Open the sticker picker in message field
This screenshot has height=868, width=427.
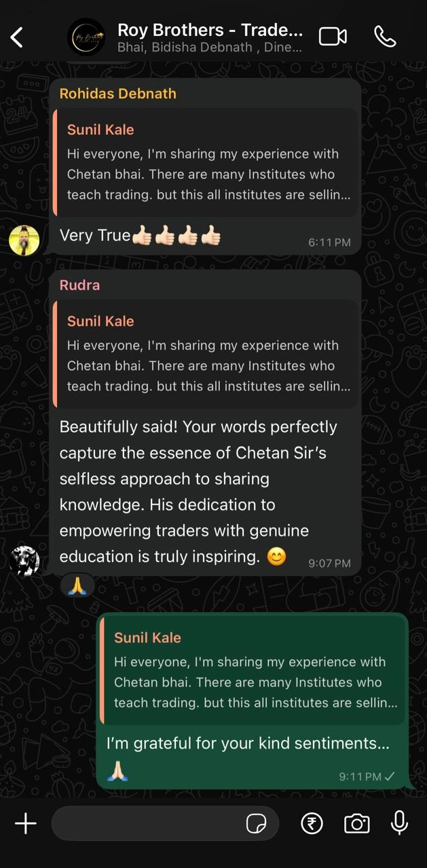point(256,824)
